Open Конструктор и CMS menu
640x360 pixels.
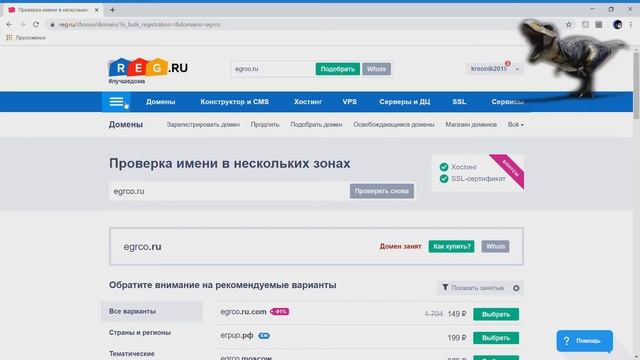235,102
